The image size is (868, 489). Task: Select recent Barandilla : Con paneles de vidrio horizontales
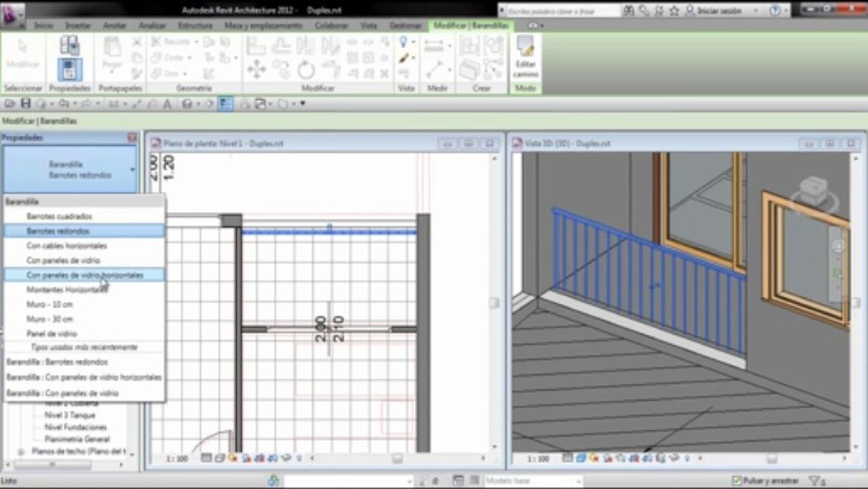pyautogui.click(x=84, y=377)
